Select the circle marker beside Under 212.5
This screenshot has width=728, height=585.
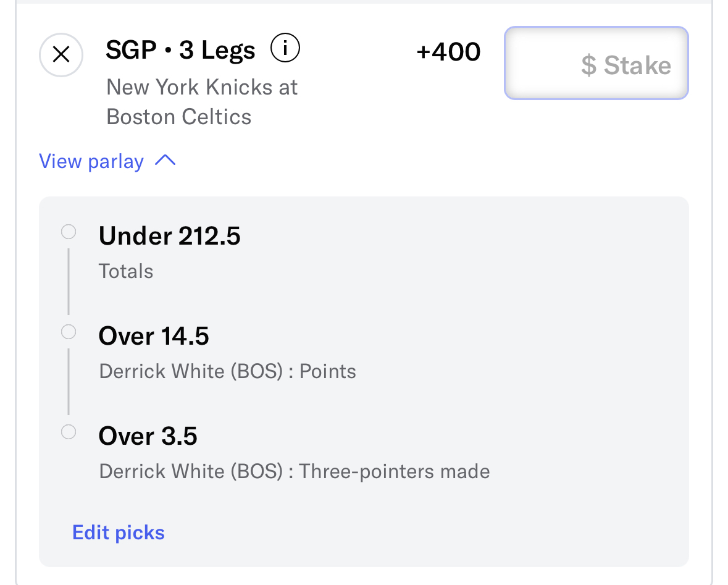tap(69, 232)
